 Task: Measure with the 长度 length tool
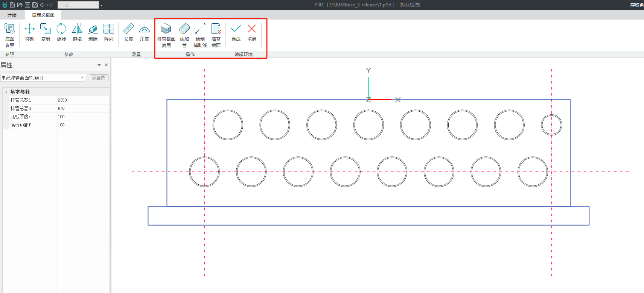pos(129,32)
